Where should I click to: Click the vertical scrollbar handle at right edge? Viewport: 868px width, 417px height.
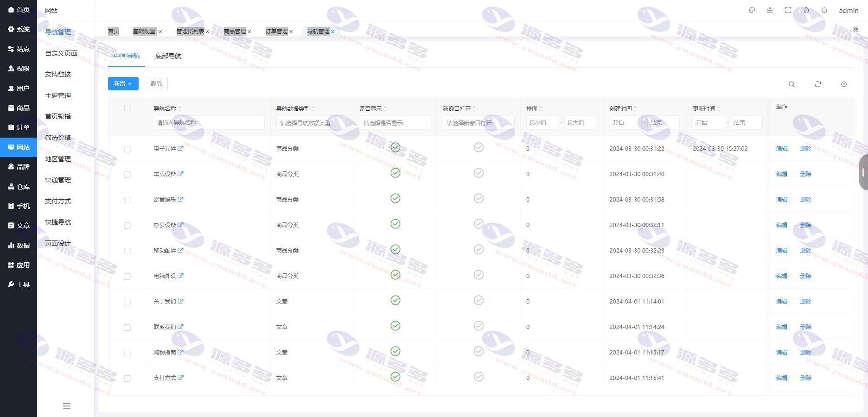(863, 172)
